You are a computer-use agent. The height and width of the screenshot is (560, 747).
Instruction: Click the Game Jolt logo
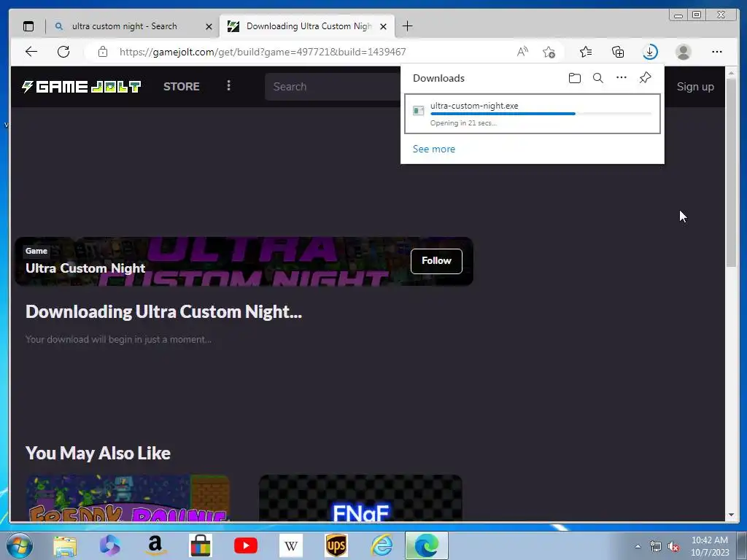pyautogui.click(x=82, y=87)
